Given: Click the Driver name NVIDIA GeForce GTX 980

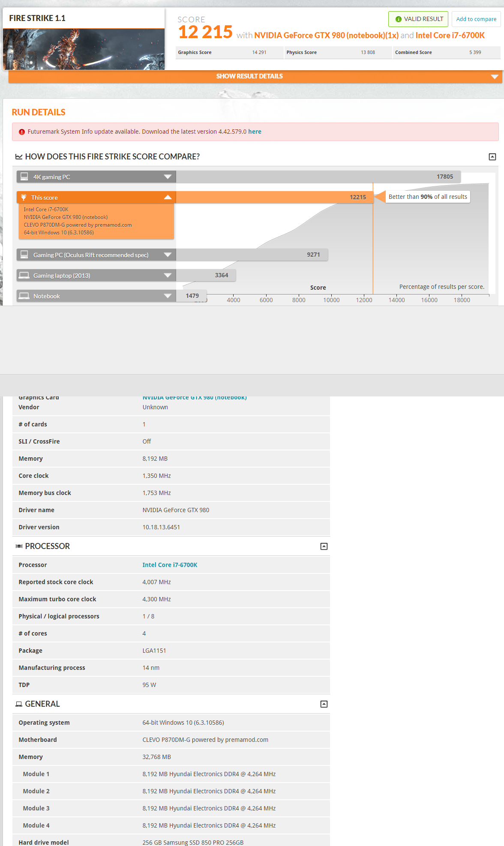Looking at the screenshot, I should coord(176,510).
